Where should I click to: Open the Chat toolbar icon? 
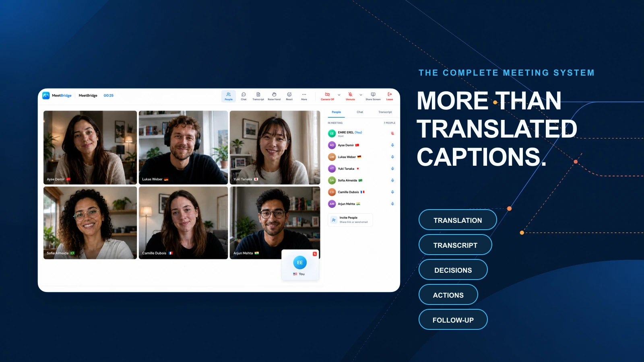(x=244, y=96)
